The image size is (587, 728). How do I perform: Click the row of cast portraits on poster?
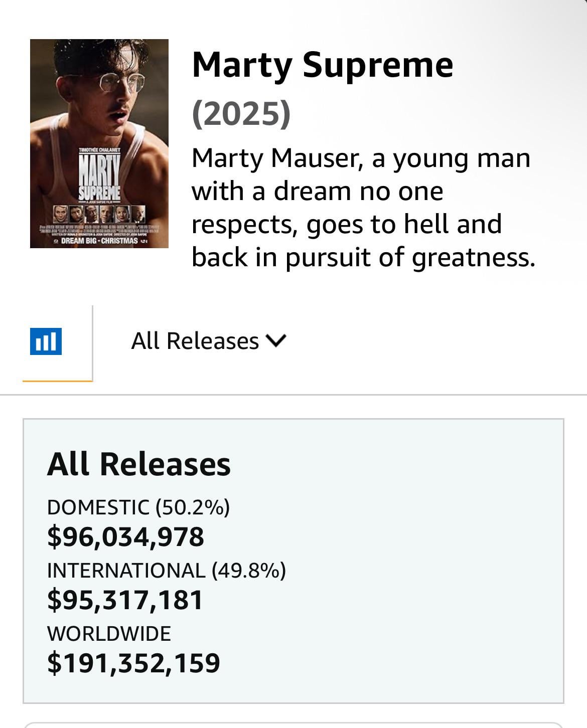(99, 214)
